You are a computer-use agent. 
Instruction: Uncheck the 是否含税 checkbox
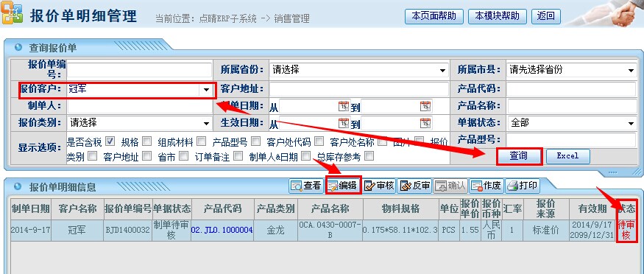pos(110,141)
